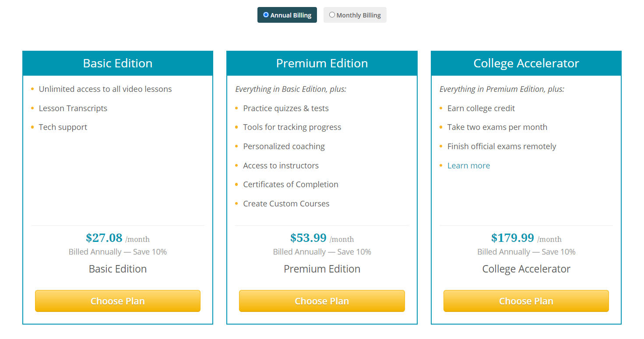The width and height of the screenshot is (644, 339).
Task: Open the Learn more link
Action: (468, 165)
